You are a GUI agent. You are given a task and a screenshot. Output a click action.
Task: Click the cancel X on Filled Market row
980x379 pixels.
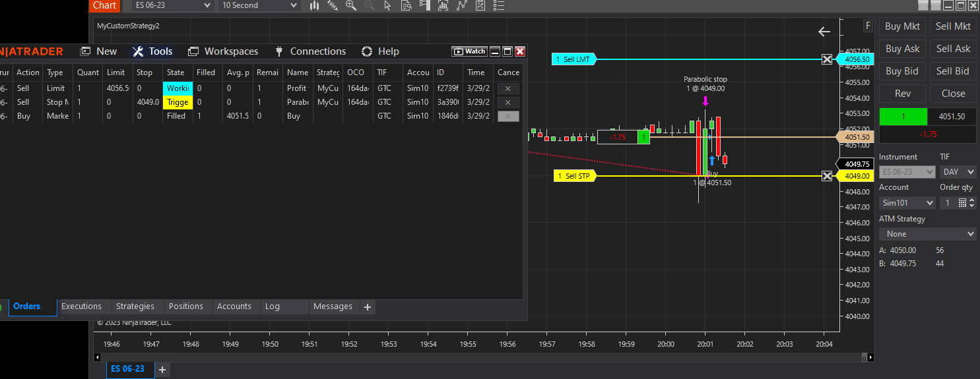click(x=507, y=116)
